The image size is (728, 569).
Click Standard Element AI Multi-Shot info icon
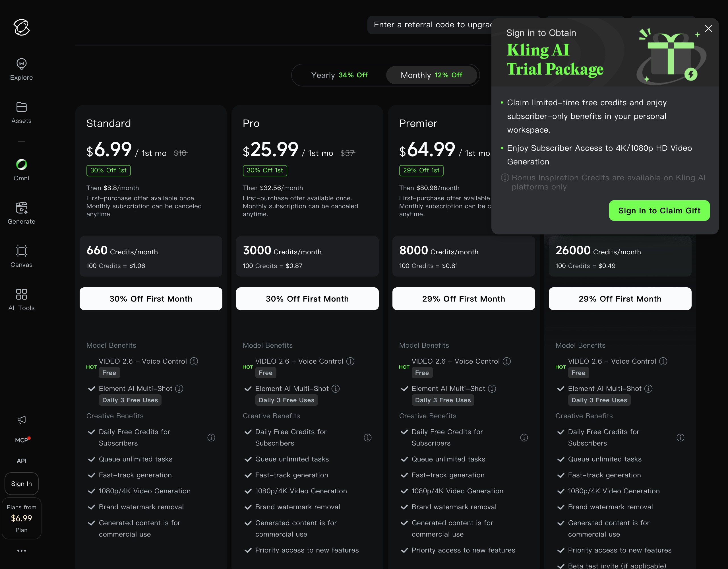tap(179, 389)
